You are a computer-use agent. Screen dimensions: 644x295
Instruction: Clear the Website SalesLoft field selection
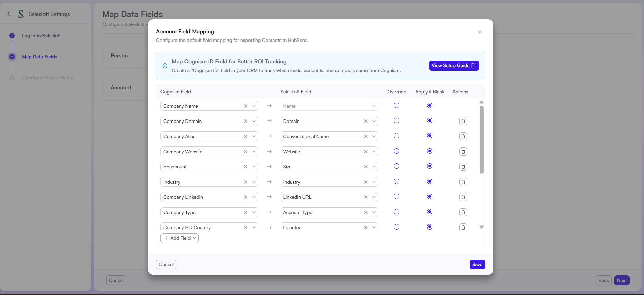tap(366, 152)
